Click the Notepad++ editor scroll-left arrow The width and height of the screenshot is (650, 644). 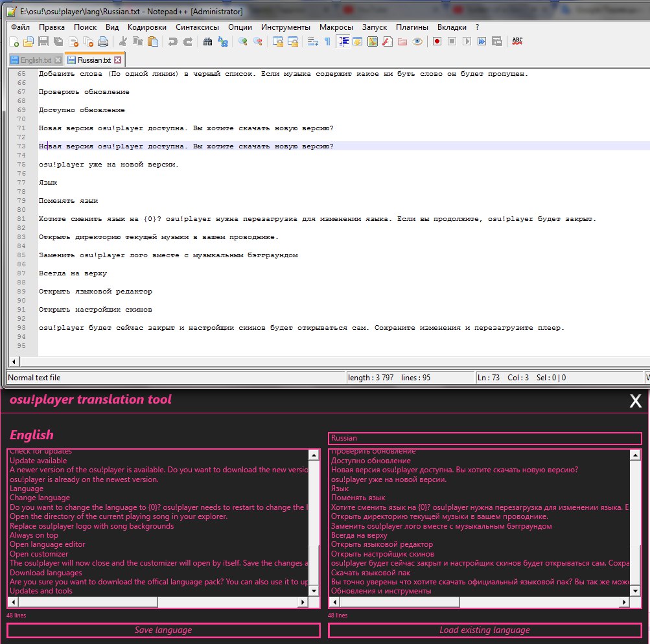click(14, 362)
